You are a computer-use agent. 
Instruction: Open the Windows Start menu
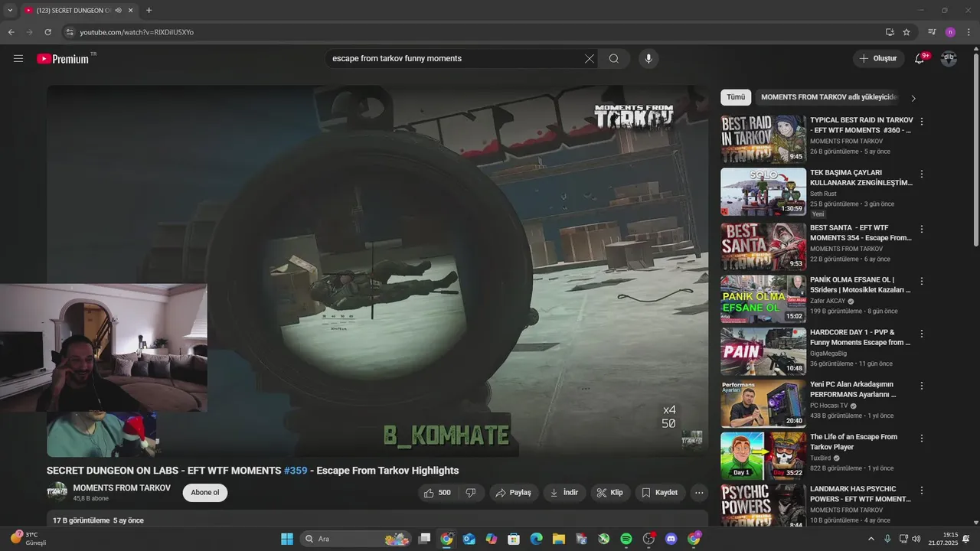click(287, 539)
